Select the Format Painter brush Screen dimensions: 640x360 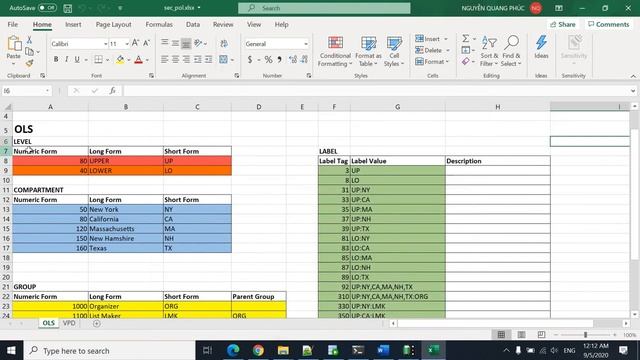29,63
